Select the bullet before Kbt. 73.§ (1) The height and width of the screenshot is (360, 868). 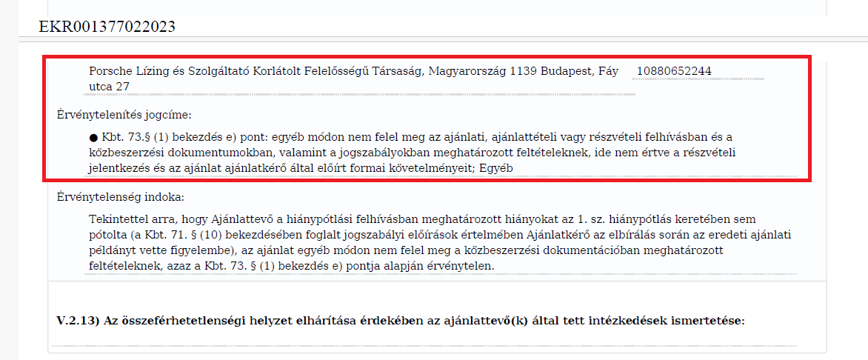pyautogui.click(x=93, y=138)
